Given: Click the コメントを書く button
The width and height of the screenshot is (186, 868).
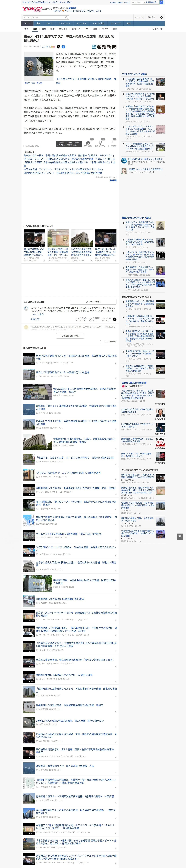Looking at the screenshot, I should (93, 302).
